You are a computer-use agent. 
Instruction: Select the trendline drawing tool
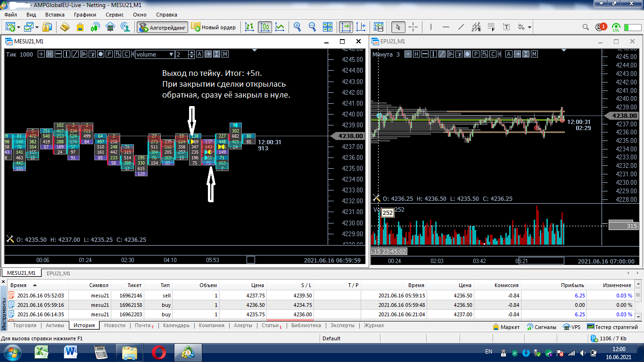(x=461, y=27)
